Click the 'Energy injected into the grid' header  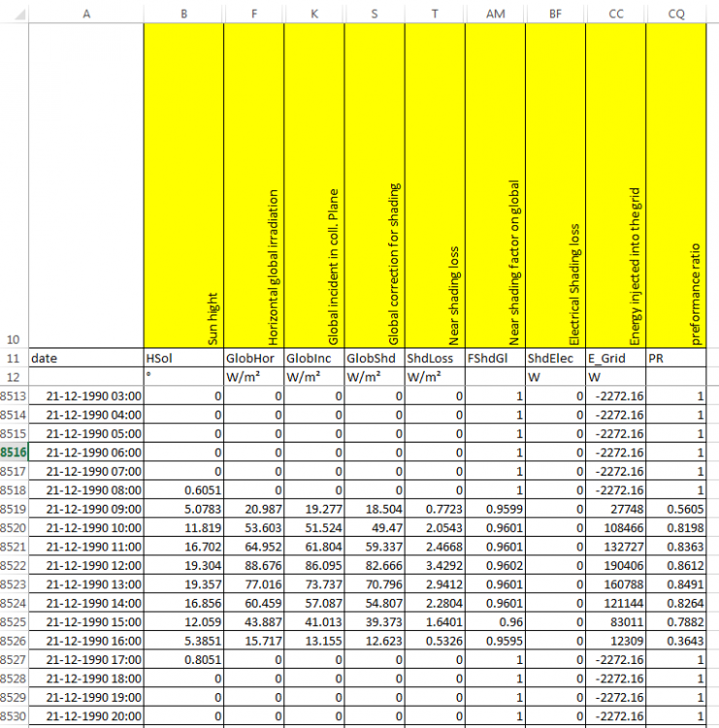[615, 186]
